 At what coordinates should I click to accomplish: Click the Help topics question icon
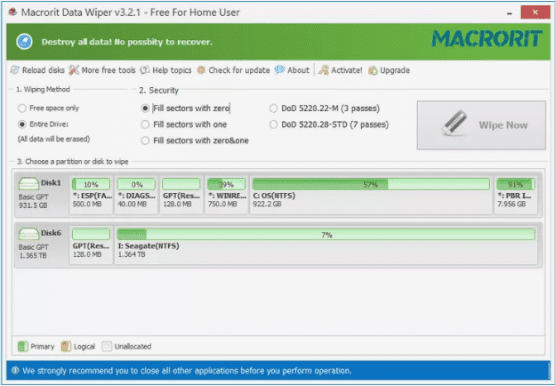[x=144, y=70]
